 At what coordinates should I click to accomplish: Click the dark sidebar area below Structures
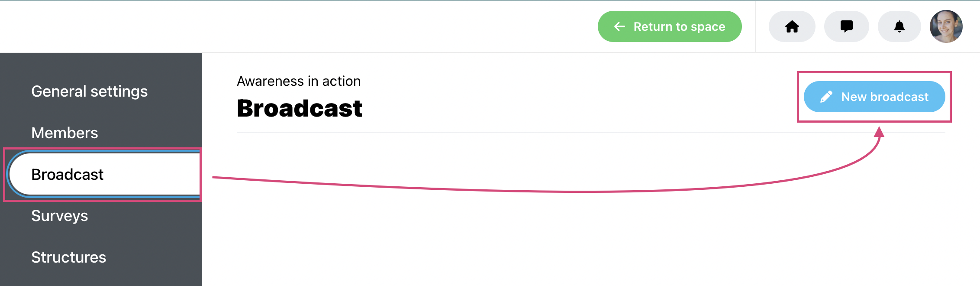tap(101, 277)
